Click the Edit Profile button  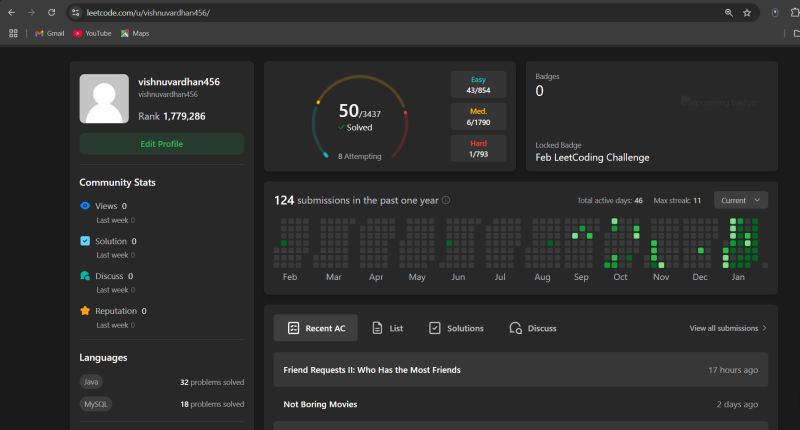(x=162, y=144)
